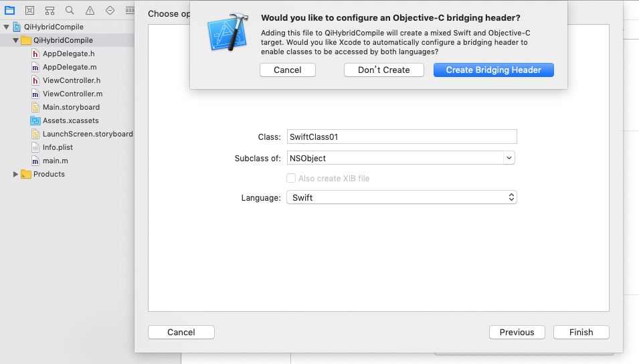The image size is (639, 364).
Task: Click Create Bridging Header button
Action: click(x=494, y=70)
